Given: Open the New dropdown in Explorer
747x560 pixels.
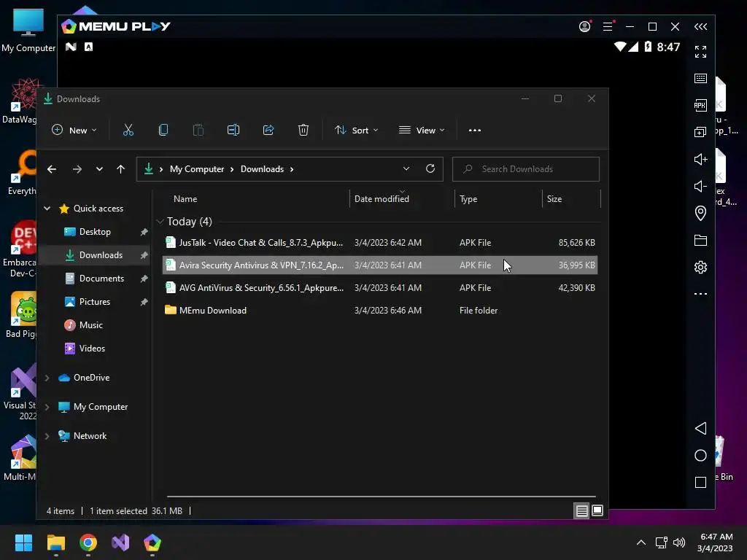Looking at the screenshot, I should point(74,130).
